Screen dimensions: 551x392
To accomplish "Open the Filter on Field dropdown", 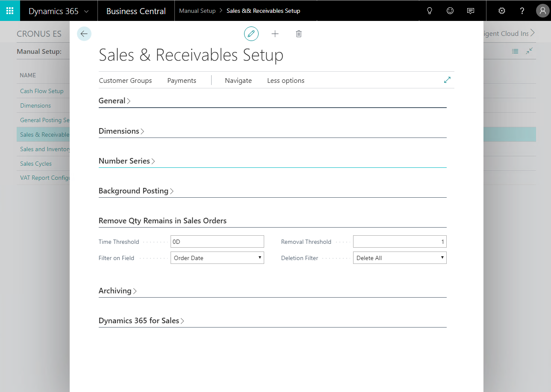I will coord(217,258).
